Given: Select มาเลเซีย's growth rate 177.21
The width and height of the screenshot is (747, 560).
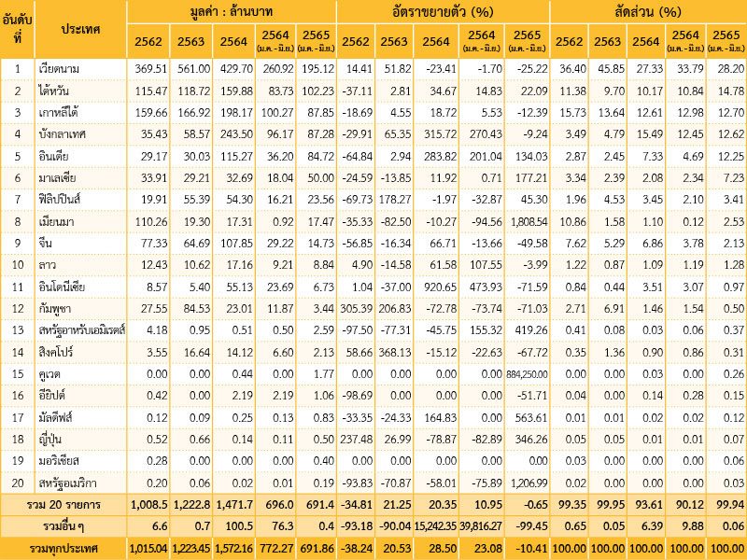Looking at the screenshot, I should (x=531, y=178).
